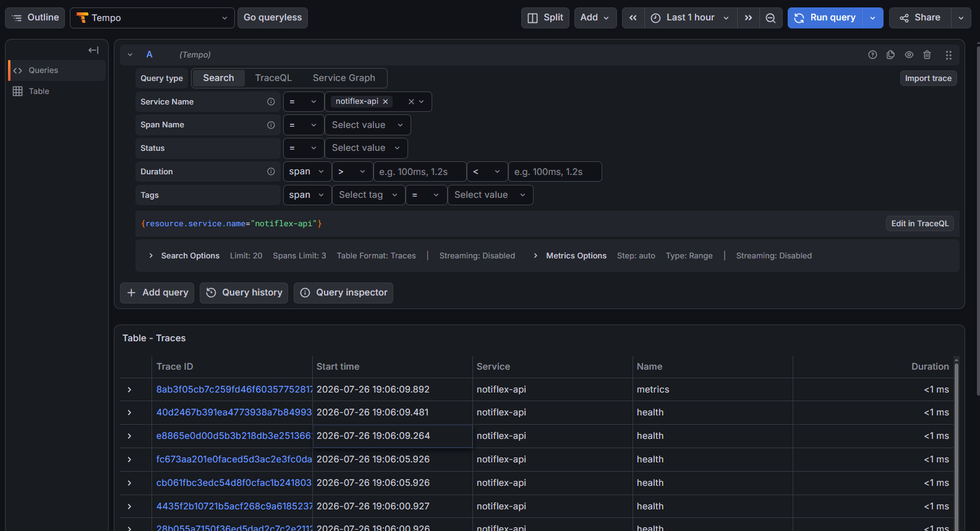This screenshot has width=980, height=531.
Task: Click Edit in TraceQL button
Action: (x=919, y=224)
